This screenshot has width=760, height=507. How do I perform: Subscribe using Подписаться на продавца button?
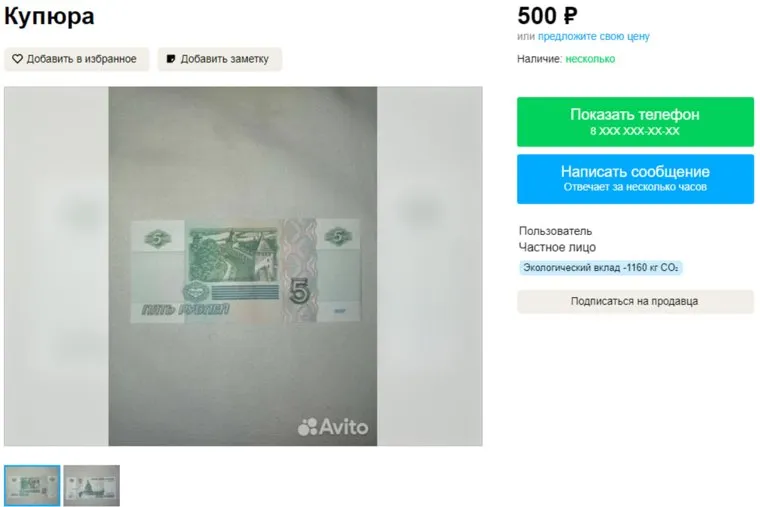point(635,301)
